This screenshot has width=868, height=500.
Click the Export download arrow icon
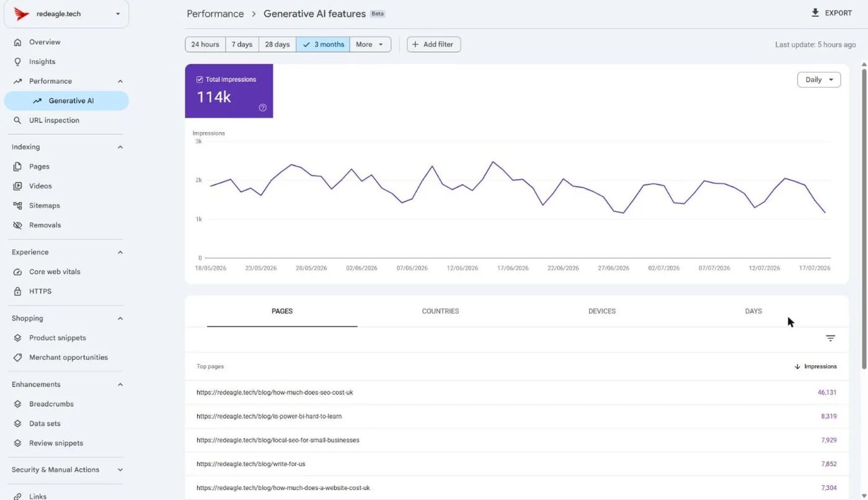[x=815, y=13]
